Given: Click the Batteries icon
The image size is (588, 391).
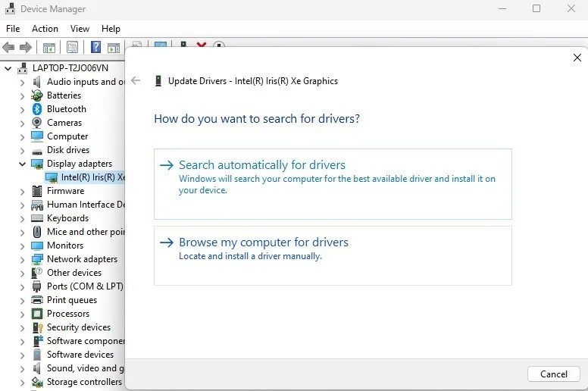Looking at the screenshot, I should 36,95.
